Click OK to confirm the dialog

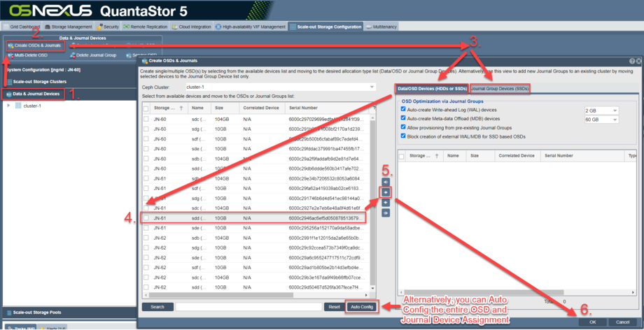tap(592, 322)
